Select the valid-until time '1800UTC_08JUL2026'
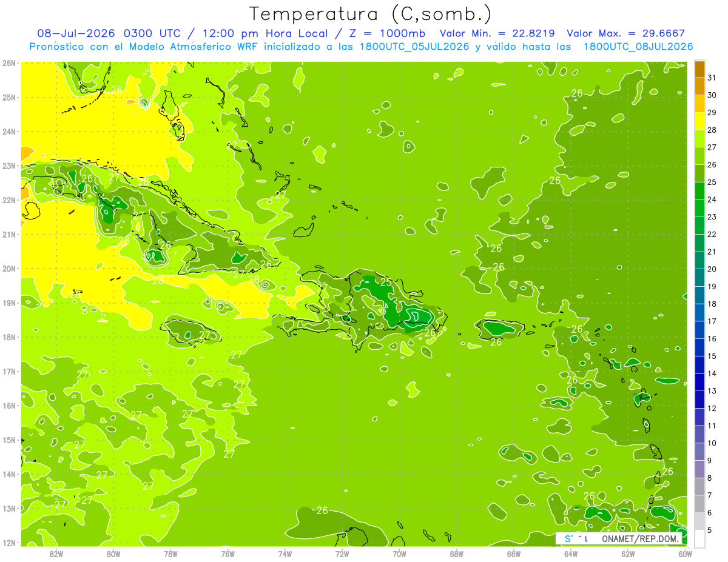The height and width of the screenshot is (562, 728). click(x=638, y=47)
